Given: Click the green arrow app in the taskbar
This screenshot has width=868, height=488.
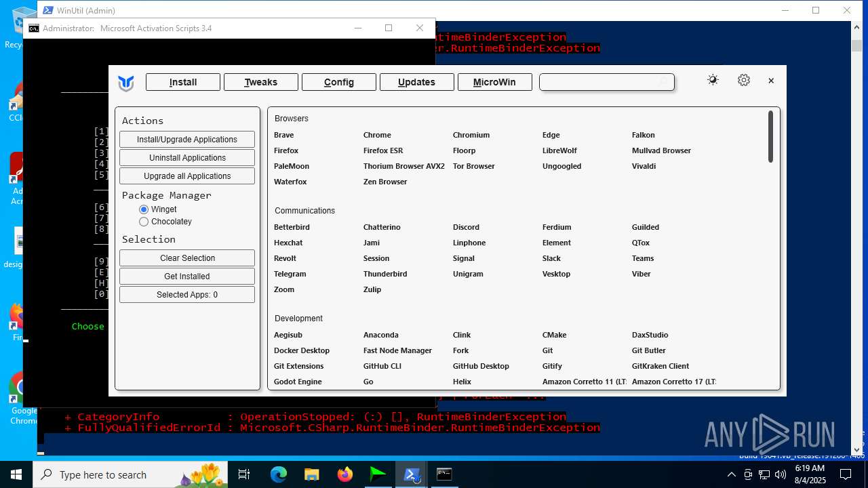Looking at the screenshot, I should click(378, 474).
